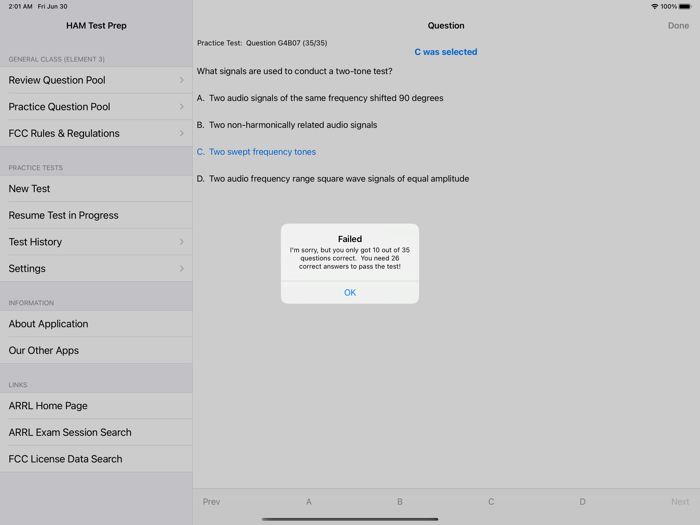
Task: Expand chevron beside Settings
Action: point(181,268)
